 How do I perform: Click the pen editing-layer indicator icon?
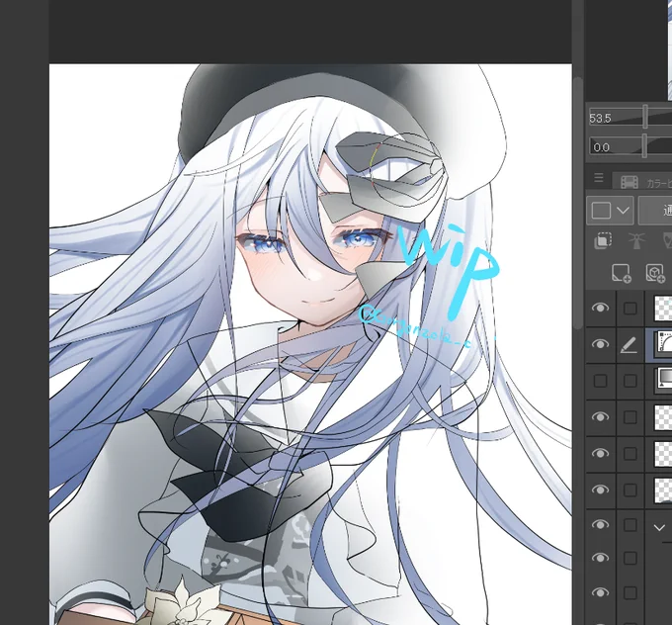click(x=629, y=345)
